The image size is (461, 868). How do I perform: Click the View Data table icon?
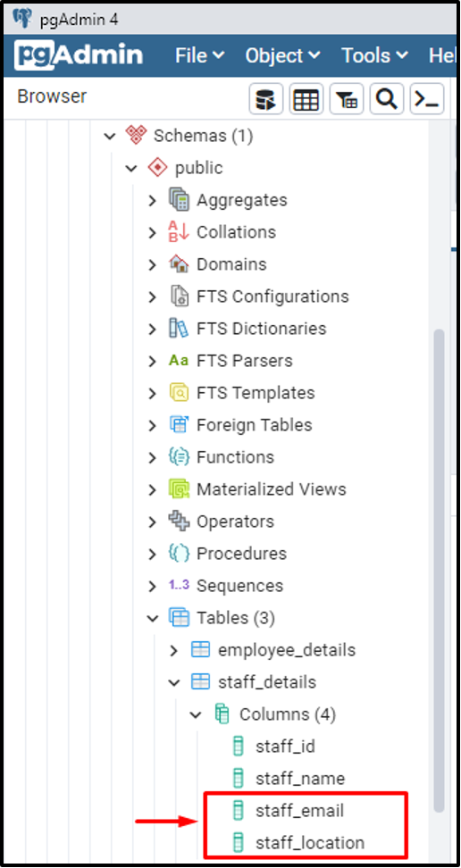306,100
